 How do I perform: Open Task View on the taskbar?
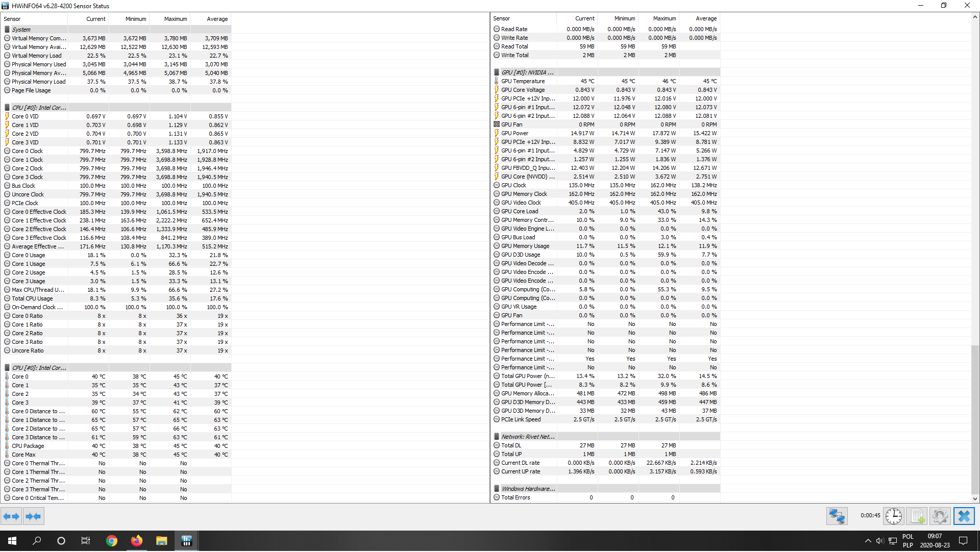pos(86,541)
